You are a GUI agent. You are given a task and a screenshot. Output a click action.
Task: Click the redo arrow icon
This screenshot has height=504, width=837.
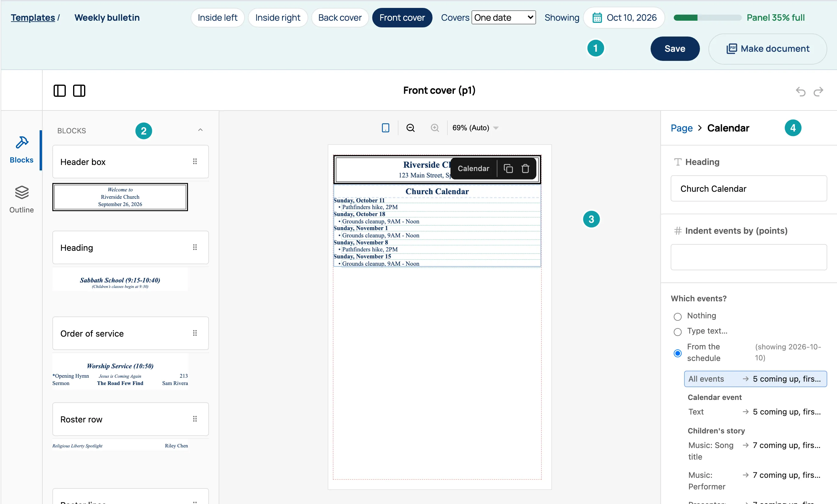coord(818,91)
